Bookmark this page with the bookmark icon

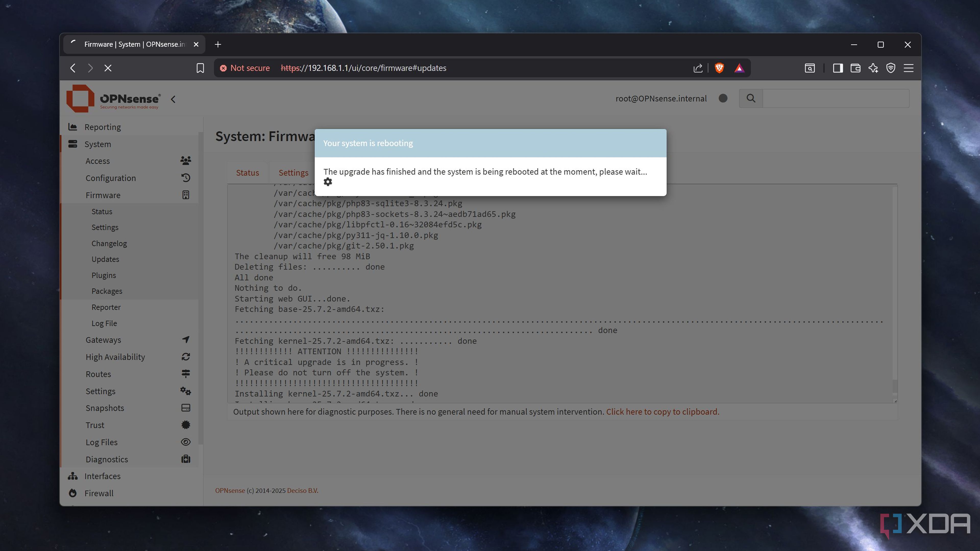tap(200, 68)
